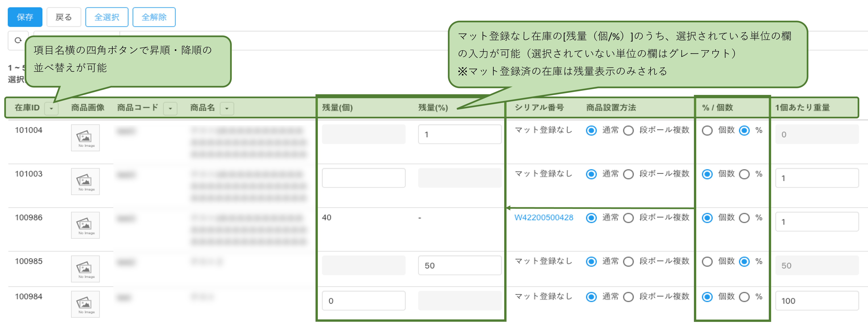This screenshot has height=325, width=868.
Task: Click product image thumbnail for 100984
Action: [85, 304]
